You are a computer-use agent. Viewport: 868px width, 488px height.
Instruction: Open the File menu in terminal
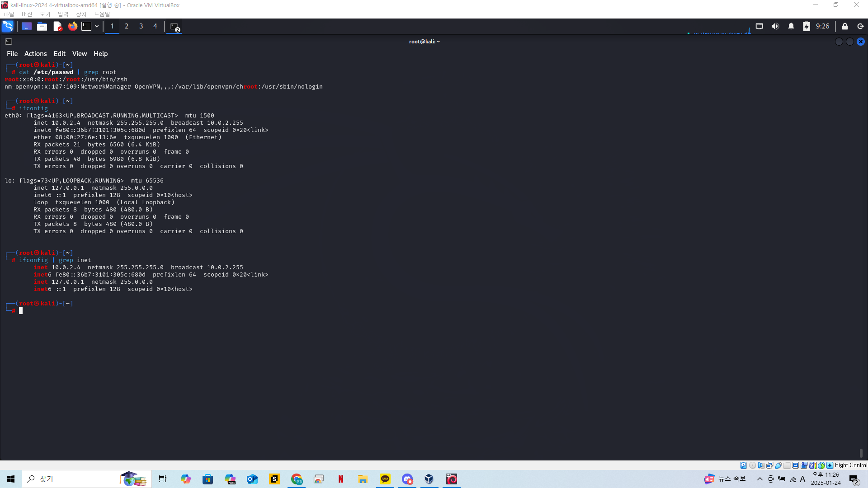click(12, 53)
